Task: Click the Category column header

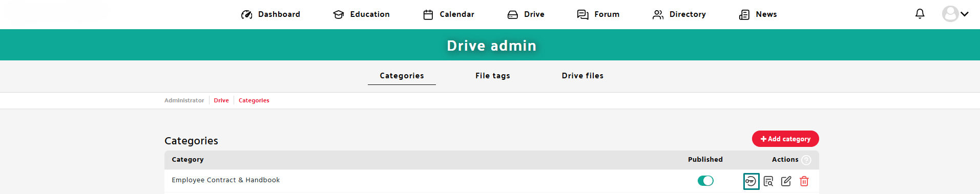Action: 187,160
